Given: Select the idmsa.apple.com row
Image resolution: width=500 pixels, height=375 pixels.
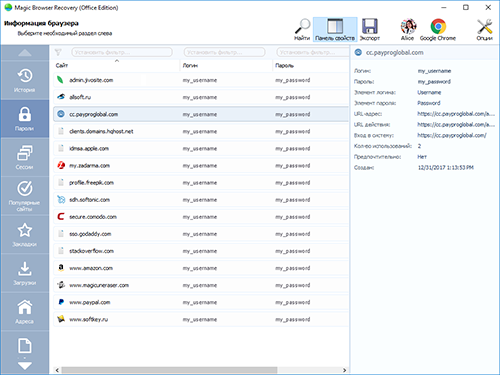Looking at the screenshot, I should [x=201, y=148].
